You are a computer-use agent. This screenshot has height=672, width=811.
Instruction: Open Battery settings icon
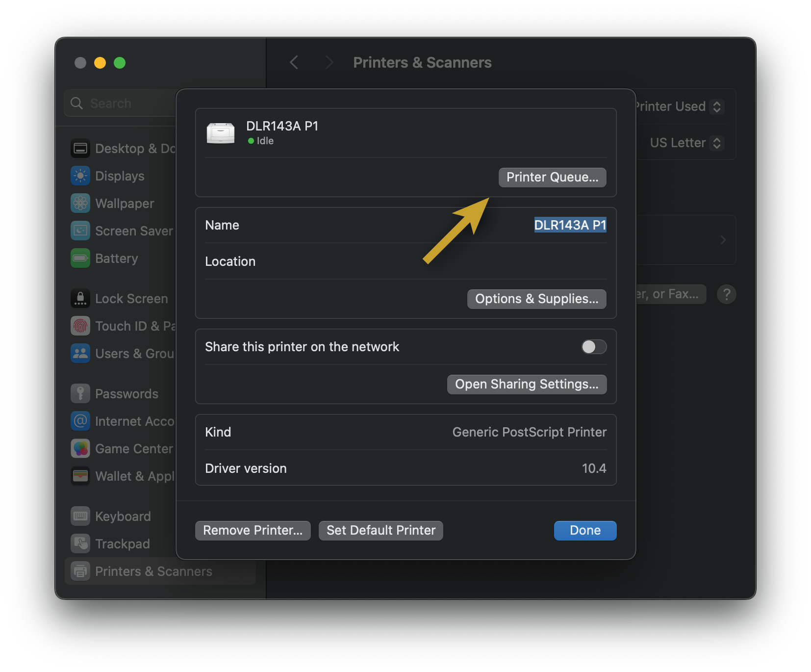click(x=80, y=258)
